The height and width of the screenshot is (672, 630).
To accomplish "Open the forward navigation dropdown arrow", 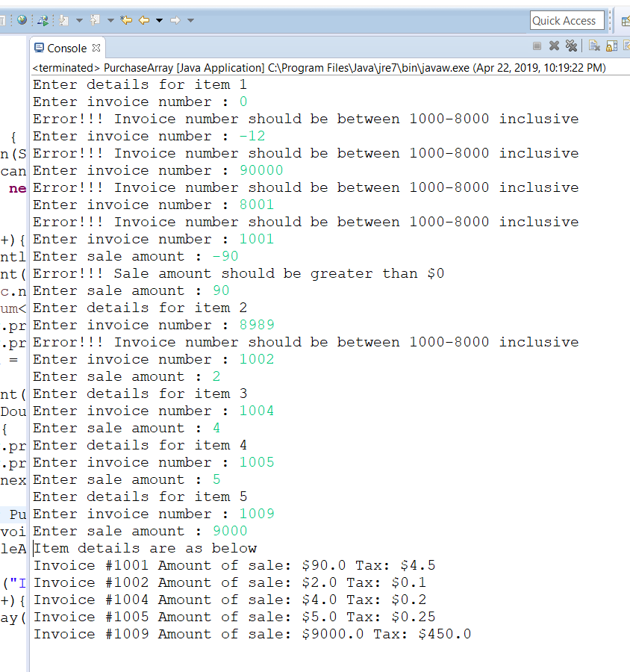I will click(x=190, y=19).
